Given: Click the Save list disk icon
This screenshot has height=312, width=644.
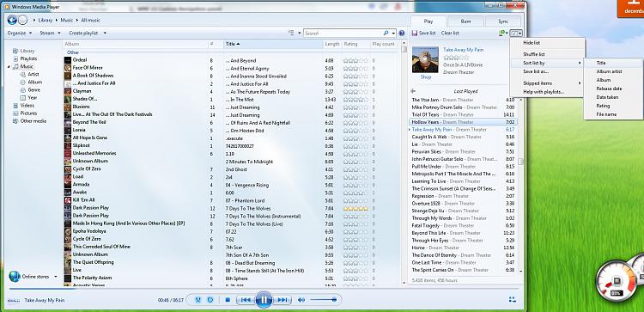Looking at the screenshot, I should coord(415,33).
